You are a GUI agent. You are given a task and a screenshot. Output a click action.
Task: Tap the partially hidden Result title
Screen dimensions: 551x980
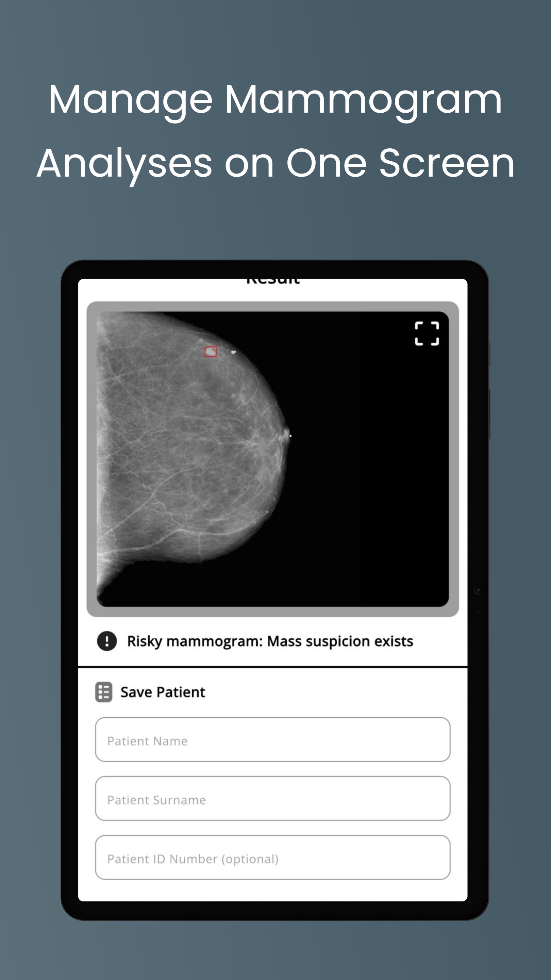click(273, 281)
